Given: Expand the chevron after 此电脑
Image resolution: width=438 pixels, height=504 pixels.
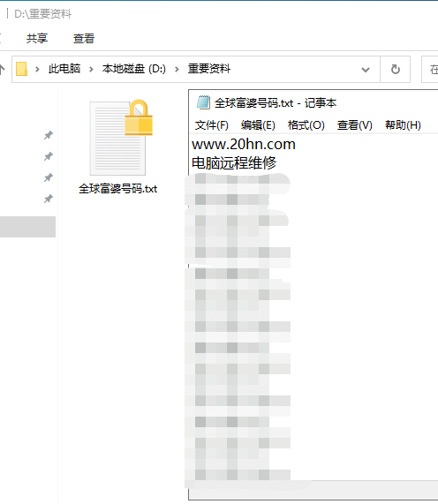Looking at the screenshot, I should (x=91, y=69).
